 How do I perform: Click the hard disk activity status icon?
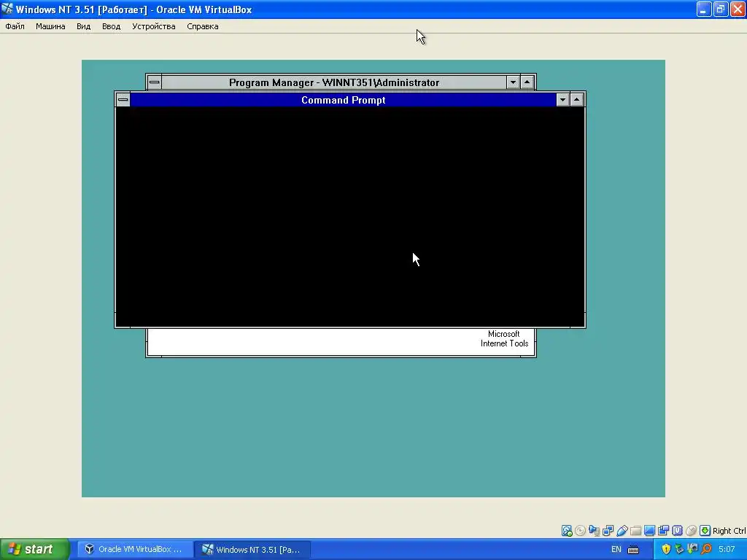(x=566, y=531)
